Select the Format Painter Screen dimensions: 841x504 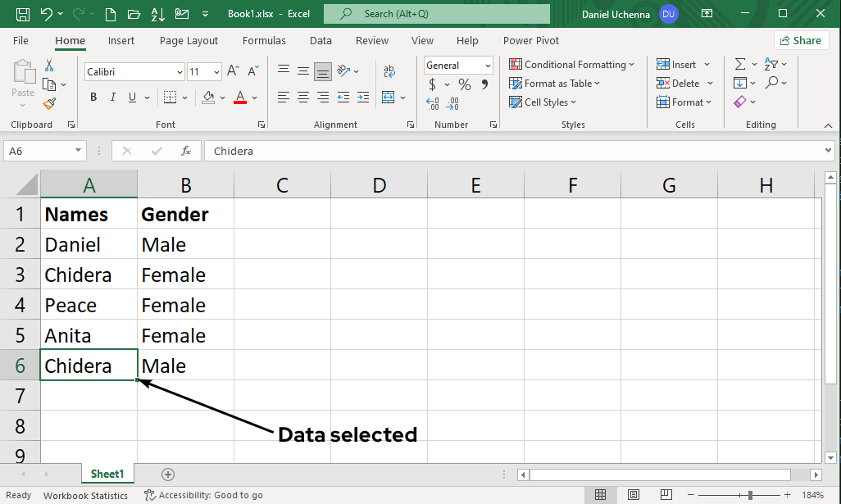tap(48, 103)
